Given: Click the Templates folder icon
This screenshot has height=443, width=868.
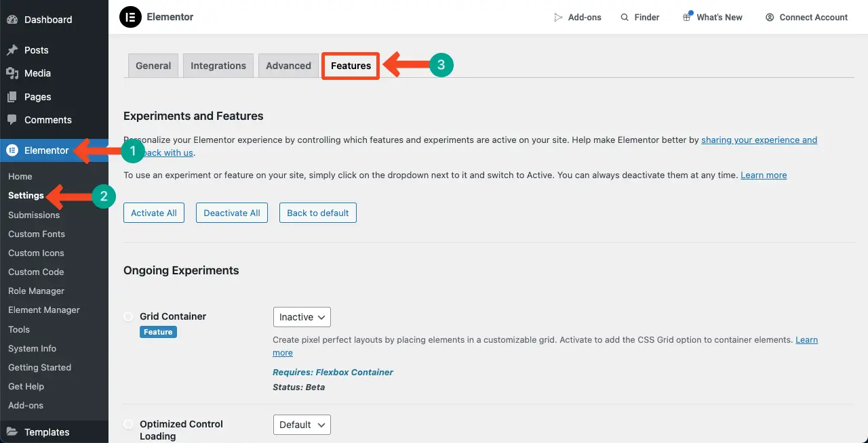Looking at the screenshot, I should coord(12,432).
